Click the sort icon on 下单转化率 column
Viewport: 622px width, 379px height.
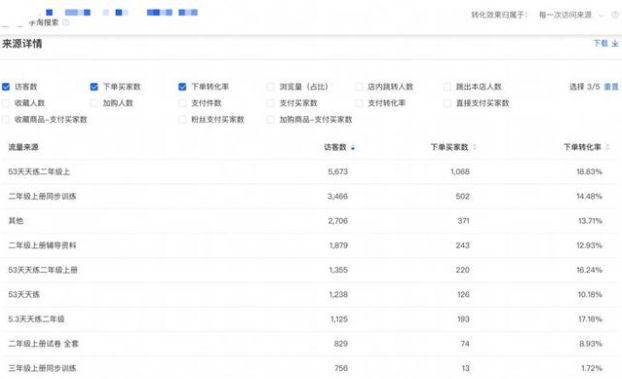pyautogui.click(x=607, y=147)
